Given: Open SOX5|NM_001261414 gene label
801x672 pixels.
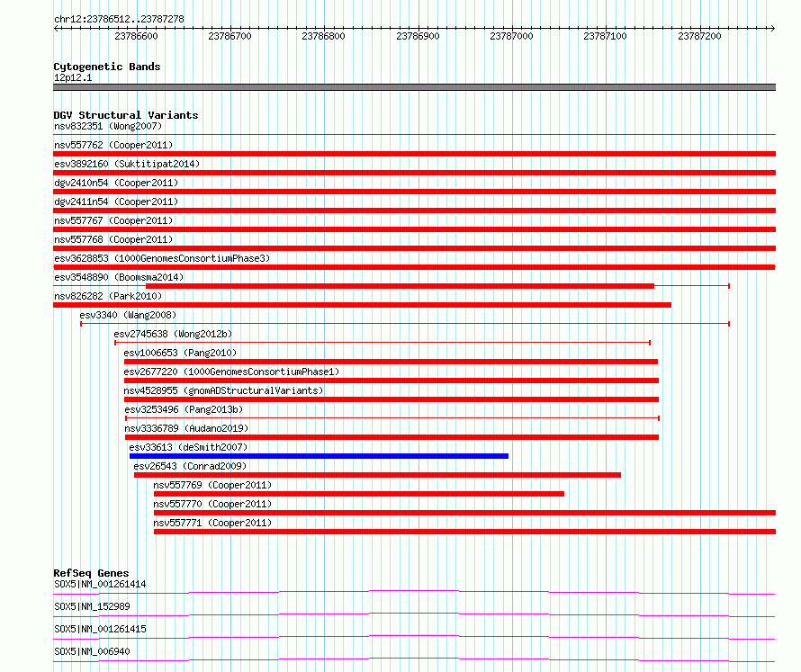Looking at the screenshot, I should (100, 584).
